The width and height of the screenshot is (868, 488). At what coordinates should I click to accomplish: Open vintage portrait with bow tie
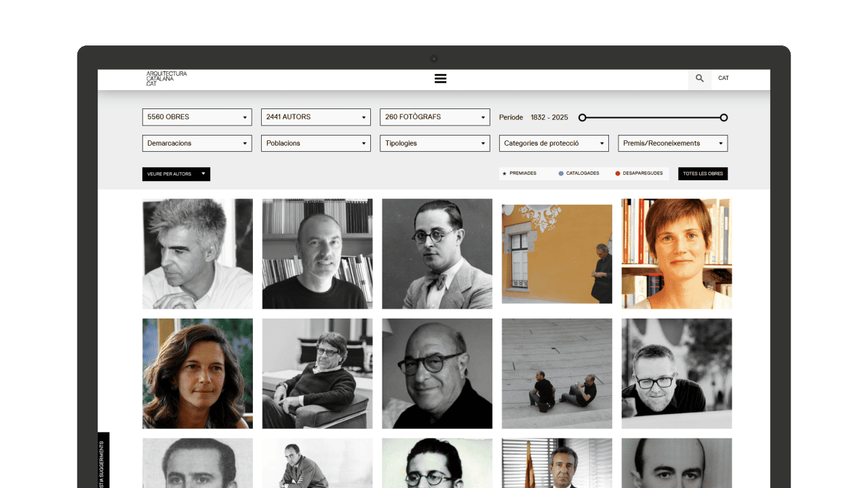(x=437, y=253)
